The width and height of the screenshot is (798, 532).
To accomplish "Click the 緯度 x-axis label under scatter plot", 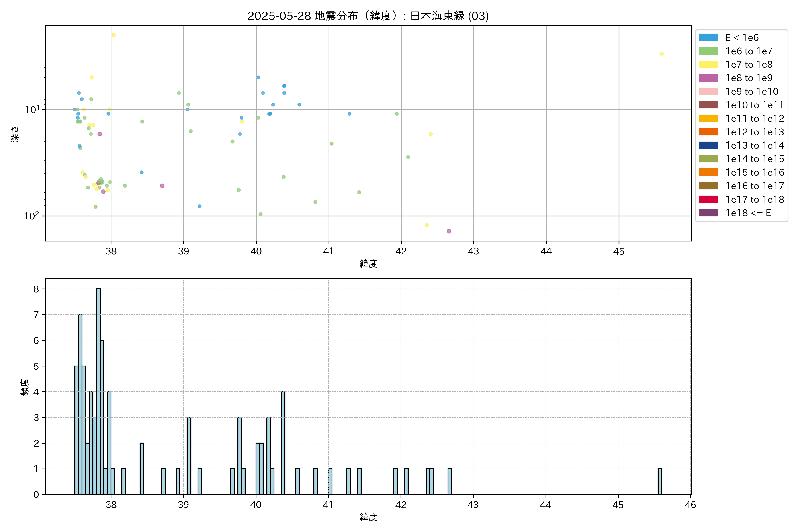I will point(368,264).
